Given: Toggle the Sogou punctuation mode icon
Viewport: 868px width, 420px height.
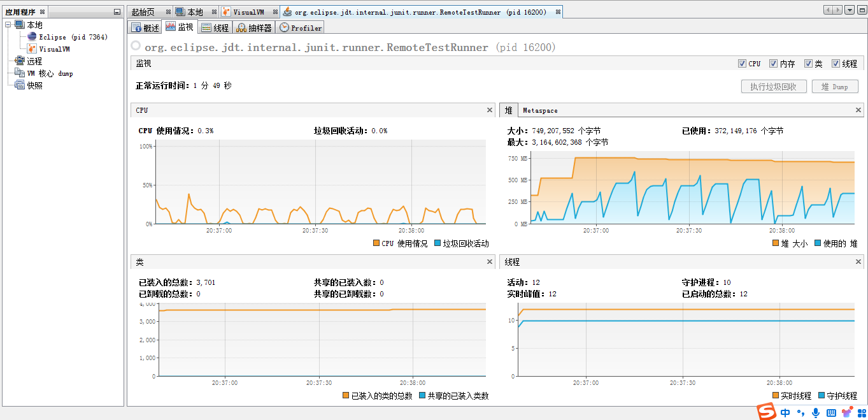Looking at the screenshot, I should click(800, 413).
